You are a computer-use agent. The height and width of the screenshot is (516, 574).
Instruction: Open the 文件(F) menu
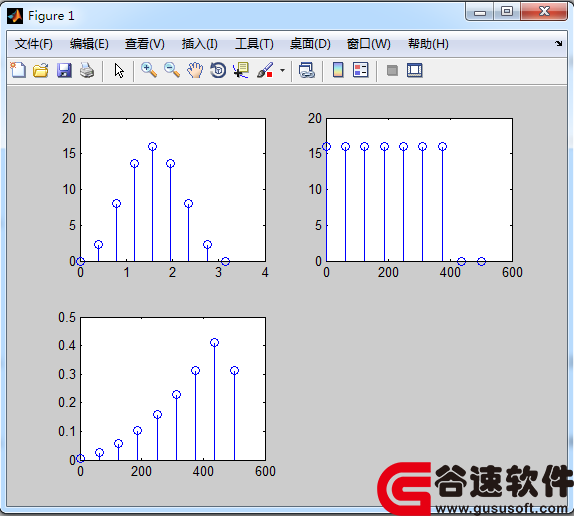point(34,44)
